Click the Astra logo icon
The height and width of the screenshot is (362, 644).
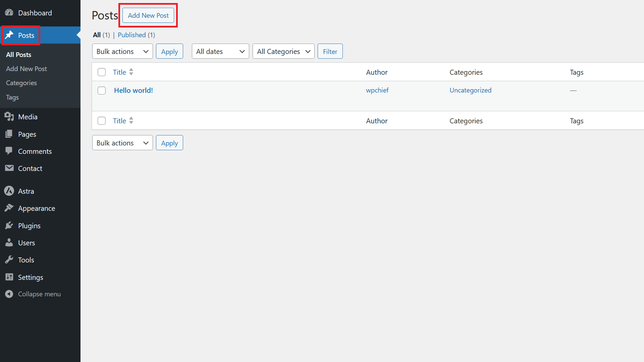(9, 191)
